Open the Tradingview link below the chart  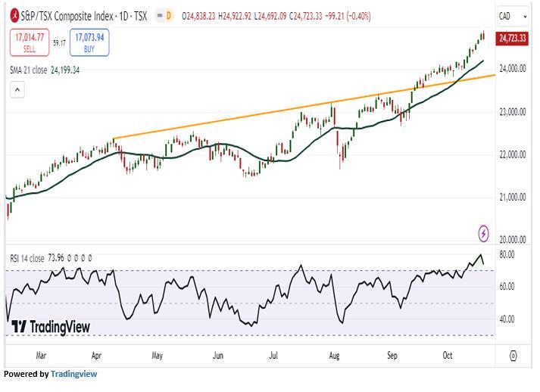point(73,374)
